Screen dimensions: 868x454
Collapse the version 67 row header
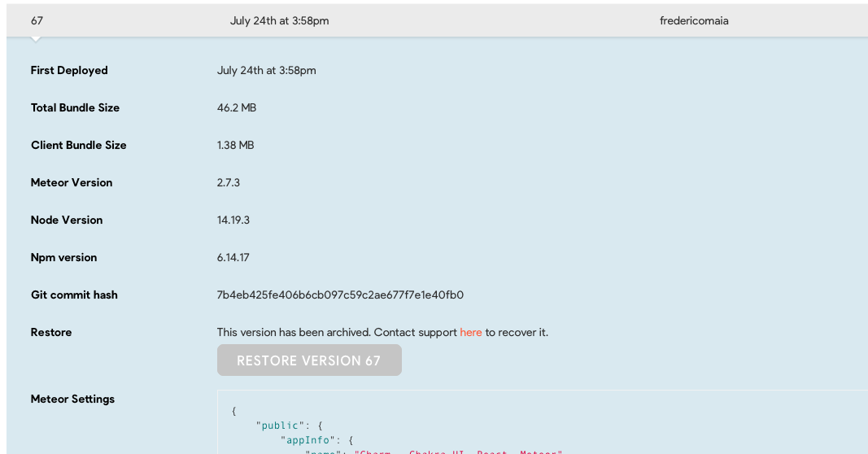[x=438, y=20]
